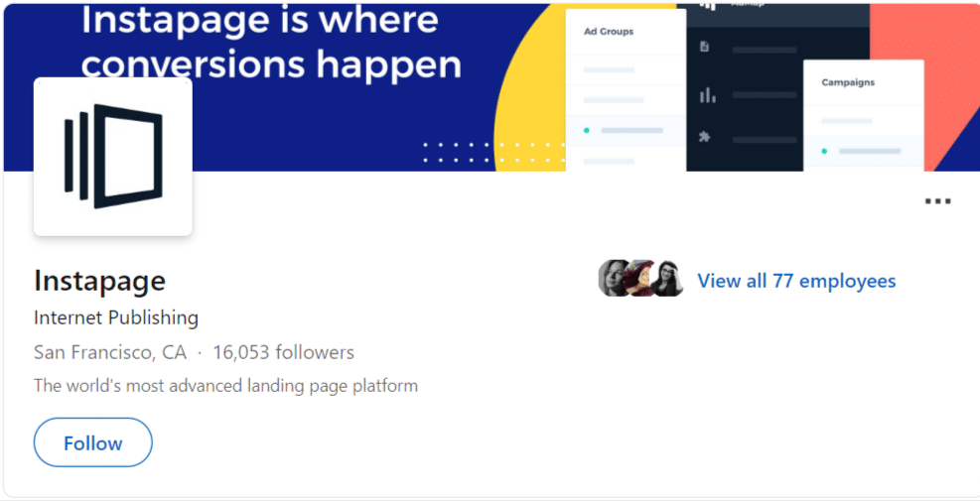Image resolution: width=980 pixels, height=501 pixels.
Task: Click the document icon in banner sidebar
Action: click(705, 47)
